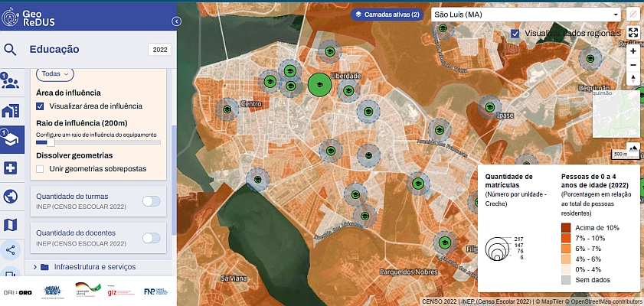This screenshot has width=644, height=306.
Task: Open the population category in sidebar
Action: [11, 82]
